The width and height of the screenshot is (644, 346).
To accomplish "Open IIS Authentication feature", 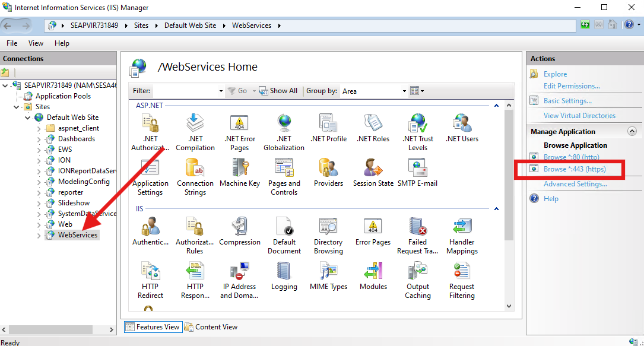I will tap(150, 231).
